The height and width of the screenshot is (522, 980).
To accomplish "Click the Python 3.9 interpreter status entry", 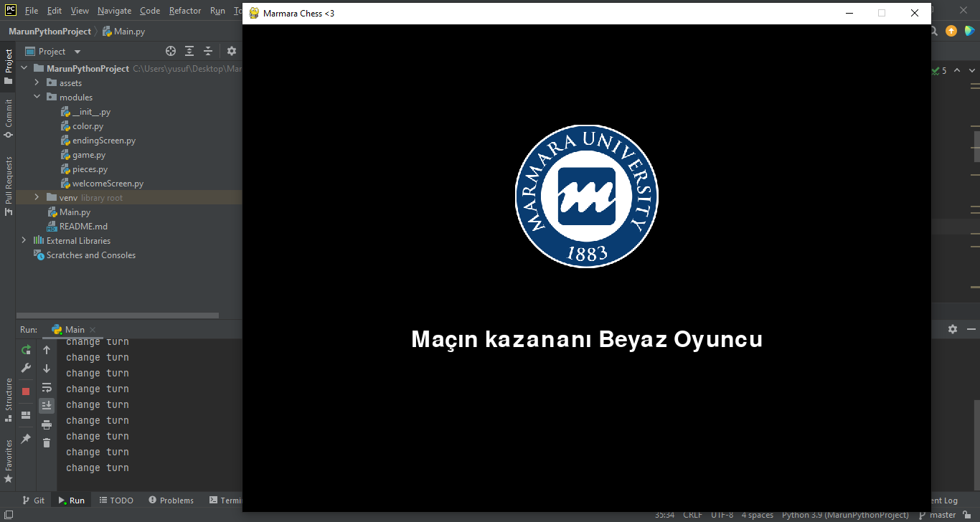I will pos(845,515).
